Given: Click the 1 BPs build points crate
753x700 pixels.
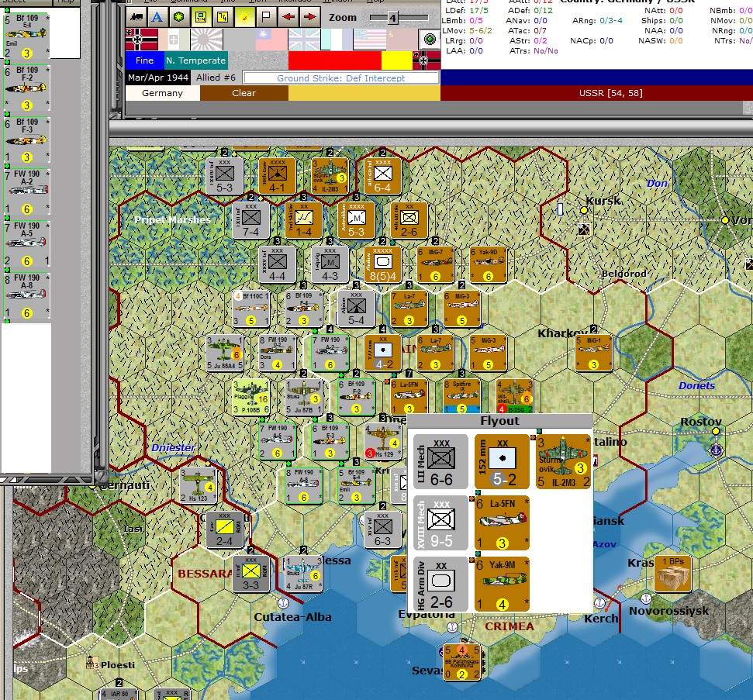Looking at the screenshot, I should tap(673, 574).
